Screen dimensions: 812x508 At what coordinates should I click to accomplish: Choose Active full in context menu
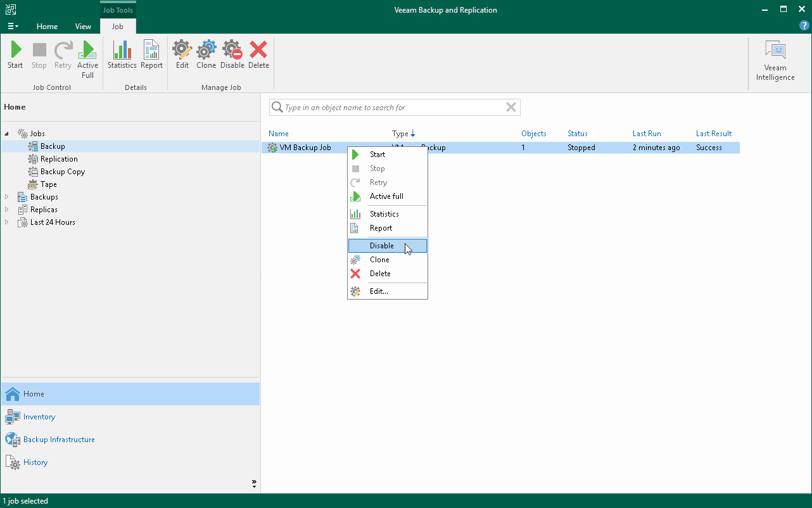pyautogui.click(x=388, y=196)
